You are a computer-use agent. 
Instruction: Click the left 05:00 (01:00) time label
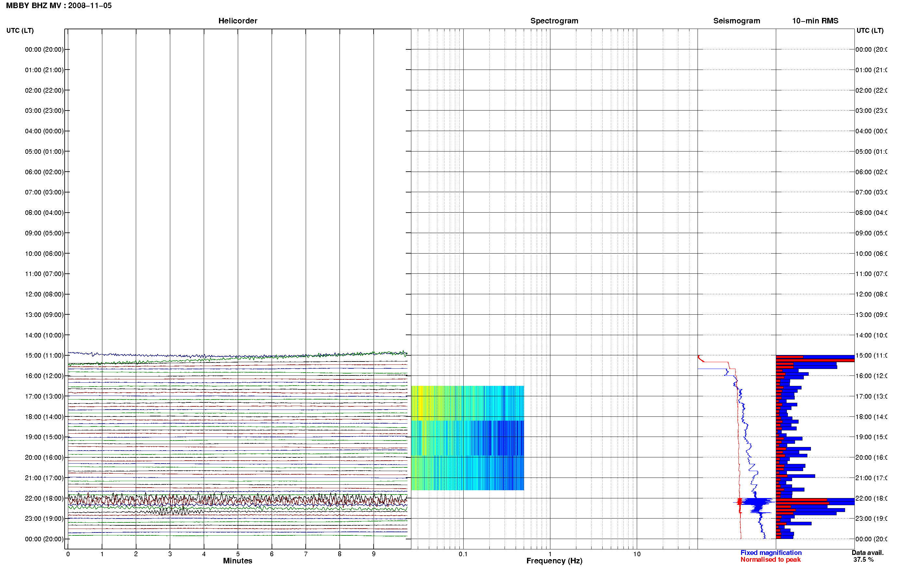(44, 151)
